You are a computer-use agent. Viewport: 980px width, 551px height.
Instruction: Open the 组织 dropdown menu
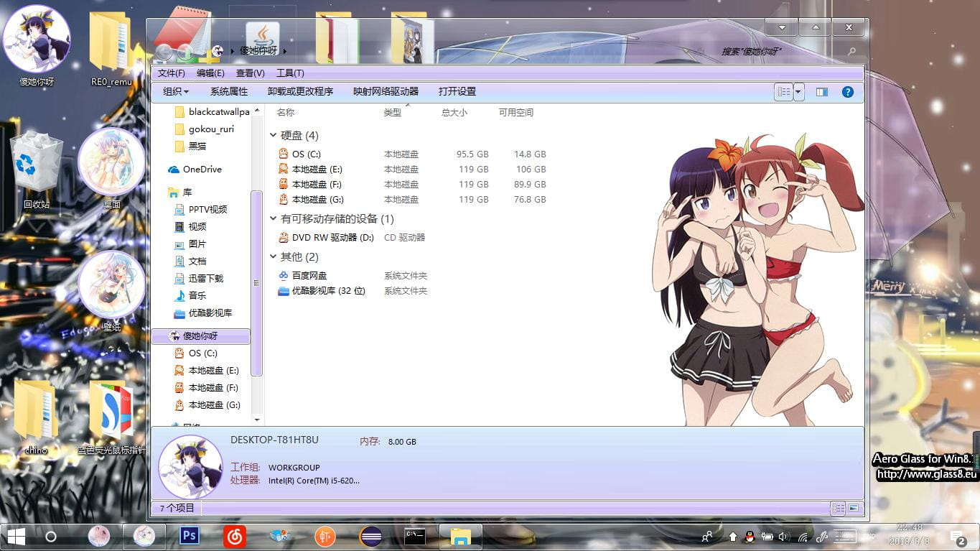(174, 91)
